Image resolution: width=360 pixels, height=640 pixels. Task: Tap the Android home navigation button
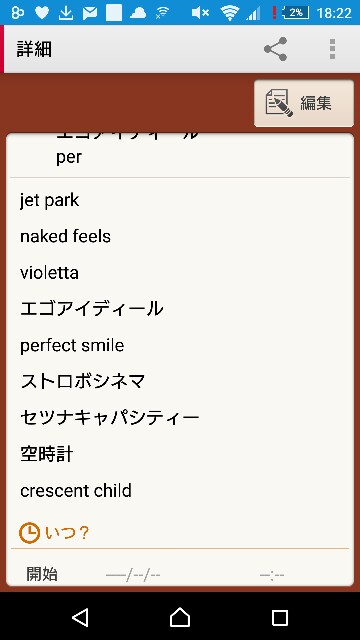pyautogui.click(x=180, y=618)
